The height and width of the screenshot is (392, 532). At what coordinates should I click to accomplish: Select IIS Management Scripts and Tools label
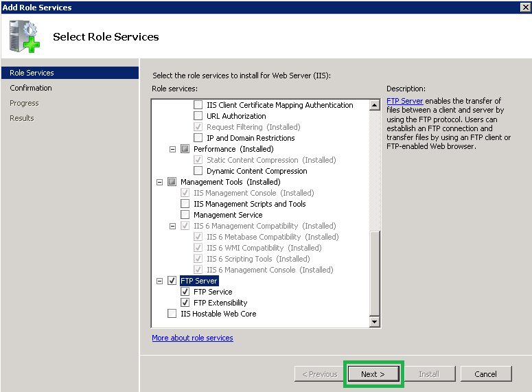click(250, 204)
